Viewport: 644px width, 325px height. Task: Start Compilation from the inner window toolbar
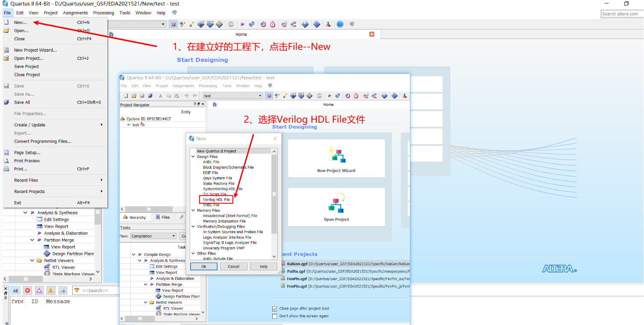pos(329,96)
